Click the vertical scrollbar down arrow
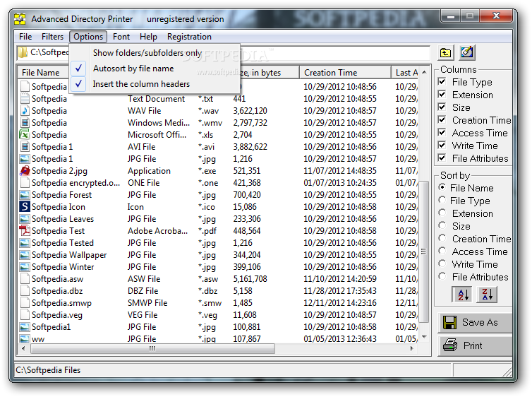The width and height of the screenshot is (532, 397). point(424,337)
